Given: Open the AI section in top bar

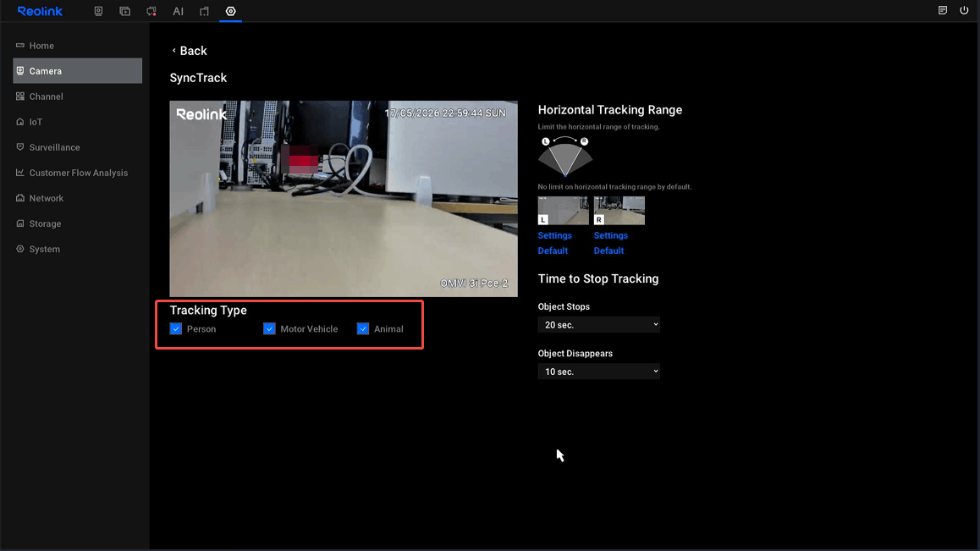Looking at the screenshot, I should 178,11.
